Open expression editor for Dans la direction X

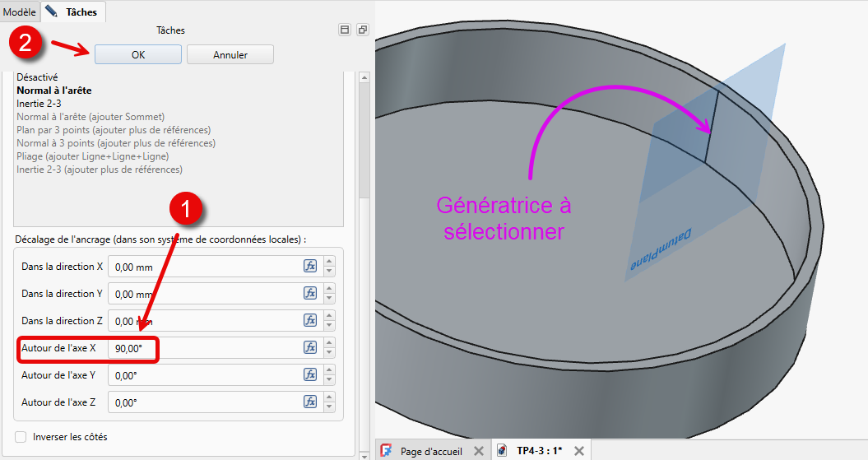coord(310,266)
